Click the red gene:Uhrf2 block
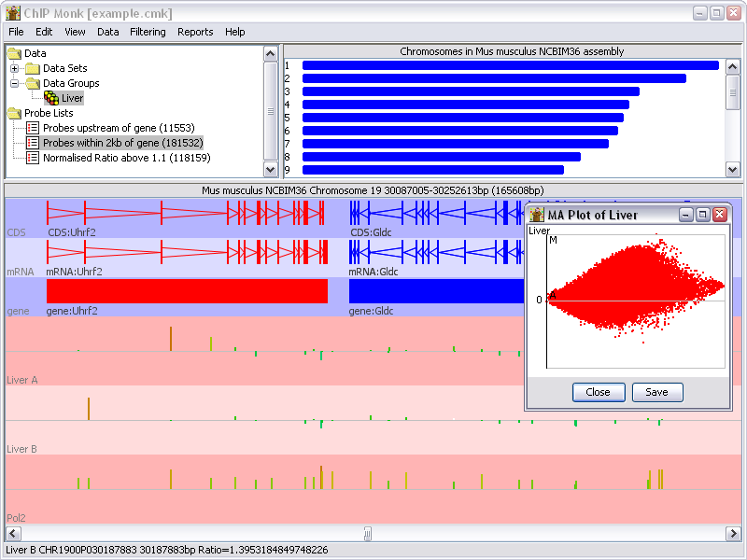Image resolution: width=747 pixels, height=560 pixels. (x=188, y=291)
